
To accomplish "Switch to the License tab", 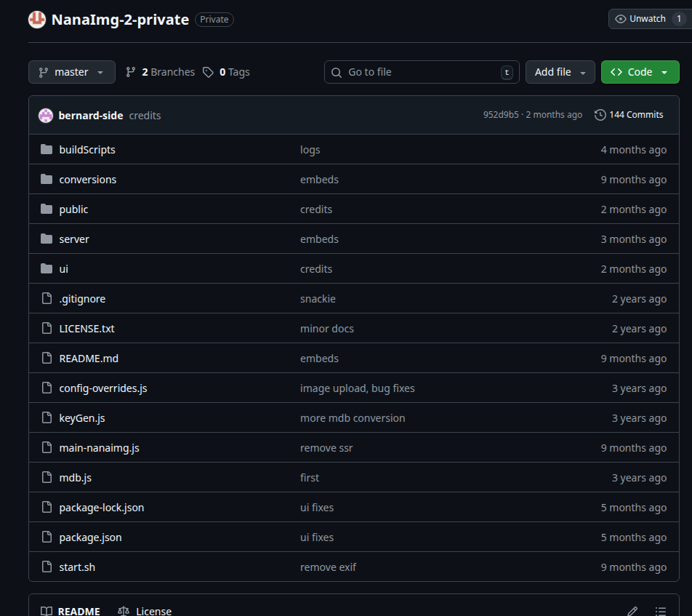I will pos(145,611).
